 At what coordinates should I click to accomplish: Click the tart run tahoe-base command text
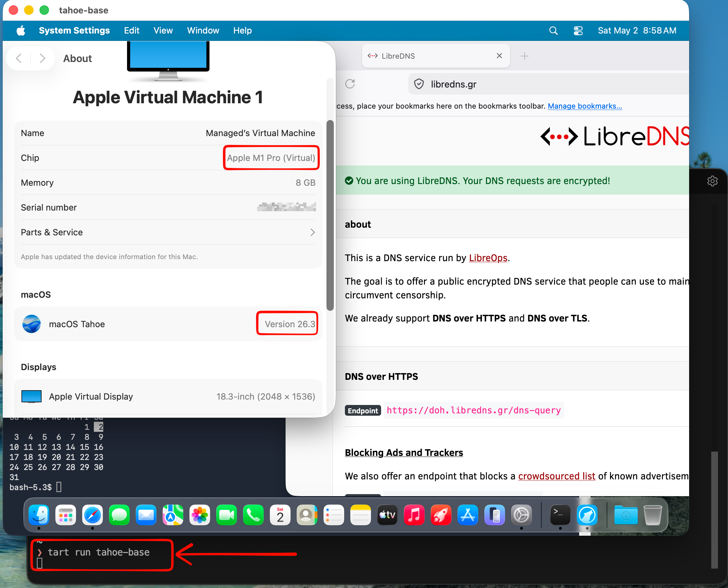[x=99, y=552]
